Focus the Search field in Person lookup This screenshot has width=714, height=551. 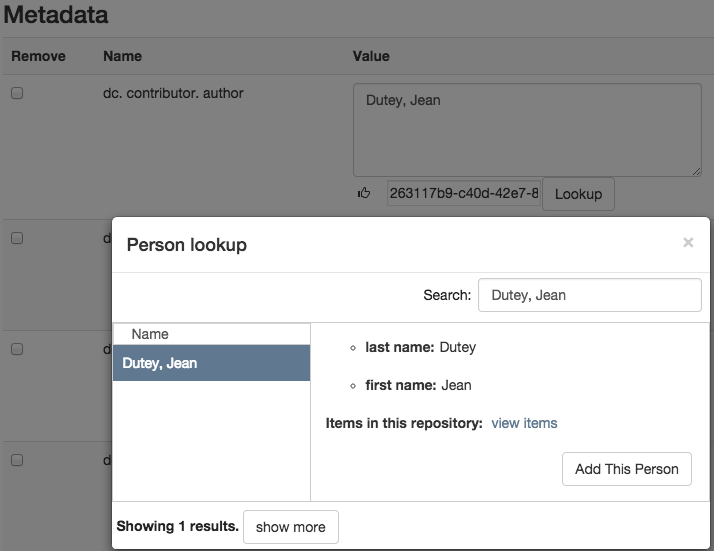pos(589,295)
